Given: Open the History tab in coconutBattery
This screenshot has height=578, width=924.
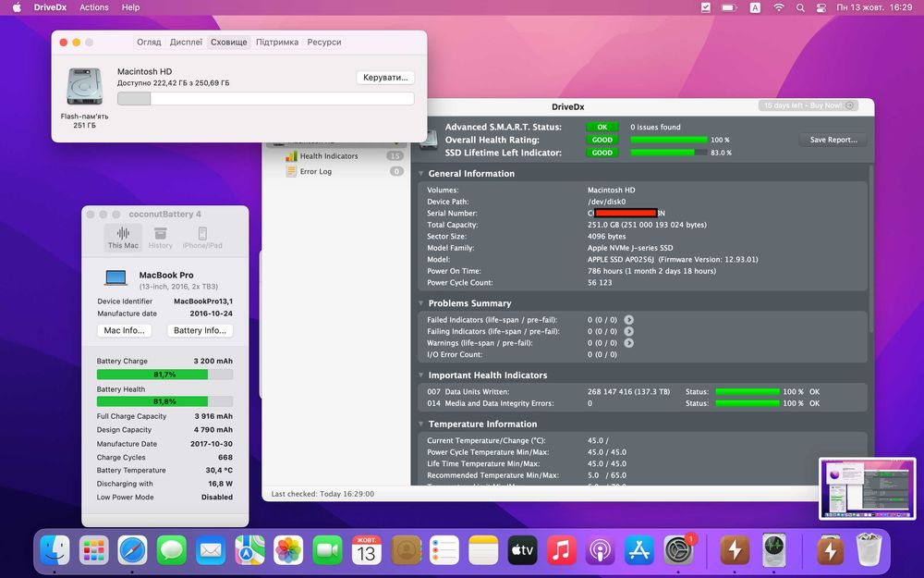Looking at the screenshot, I should point(160,238).
